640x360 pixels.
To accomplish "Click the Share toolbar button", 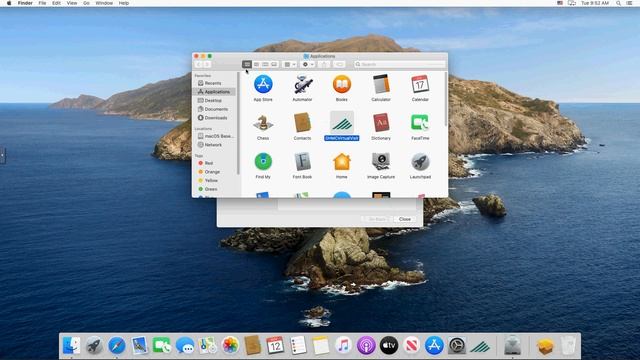I will coord(324,64).
